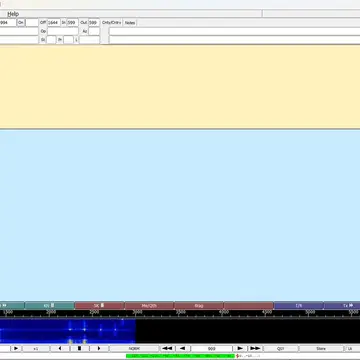Run the KN macro button
Image resolution: width=360 pixels, height=360 pixels.
49,305
